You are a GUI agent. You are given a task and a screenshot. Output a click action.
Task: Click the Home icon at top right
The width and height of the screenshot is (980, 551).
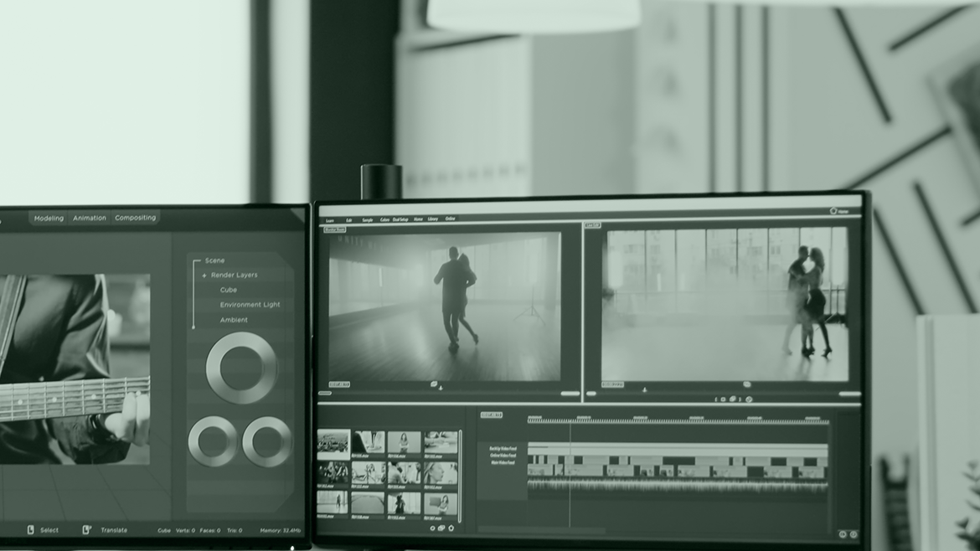coord(834,211)
